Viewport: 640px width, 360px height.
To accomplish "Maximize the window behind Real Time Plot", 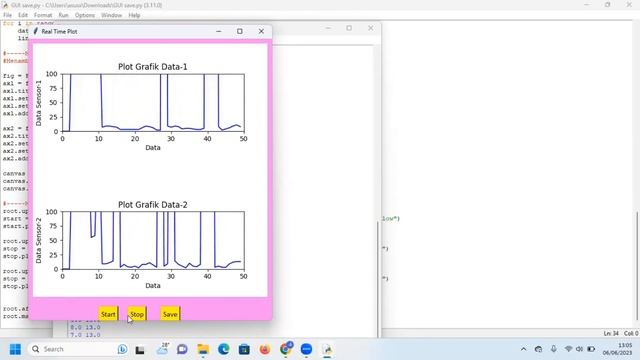I will coord(349,28).
